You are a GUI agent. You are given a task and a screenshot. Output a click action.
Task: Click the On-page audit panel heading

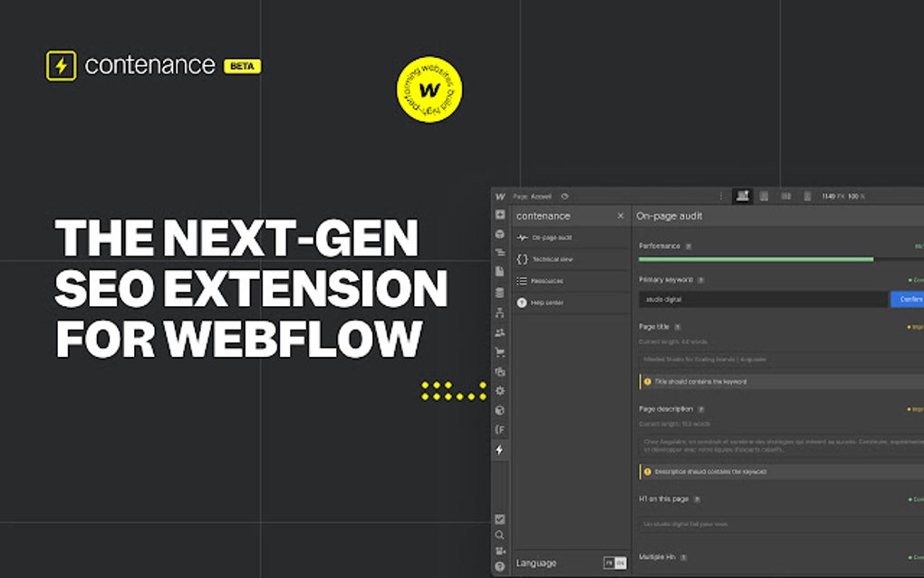point(669,217)
